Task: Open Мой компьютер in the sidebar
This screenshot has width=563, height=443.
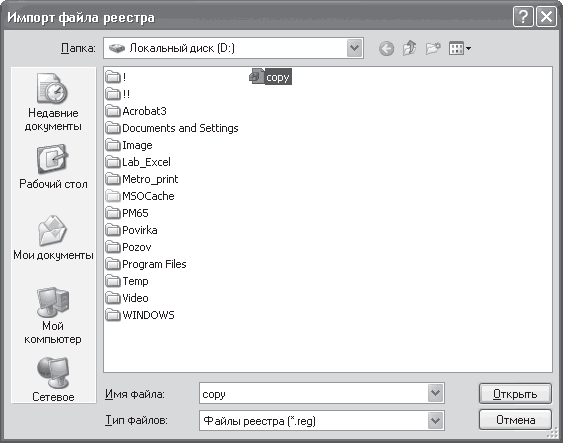Action: [53, 316]
